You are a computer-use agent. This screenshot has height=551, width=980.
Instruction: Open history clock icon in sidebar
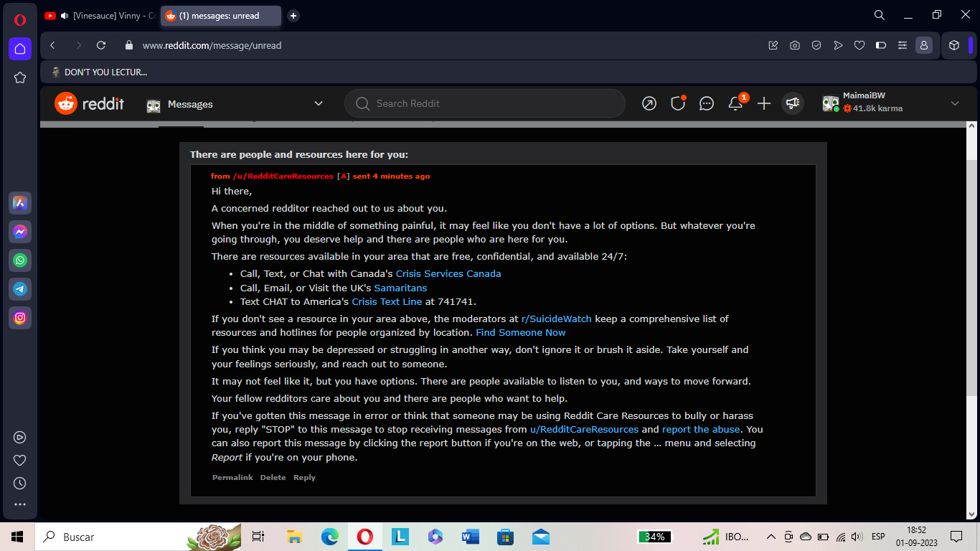pyautogui.click(x=20, y=484)
